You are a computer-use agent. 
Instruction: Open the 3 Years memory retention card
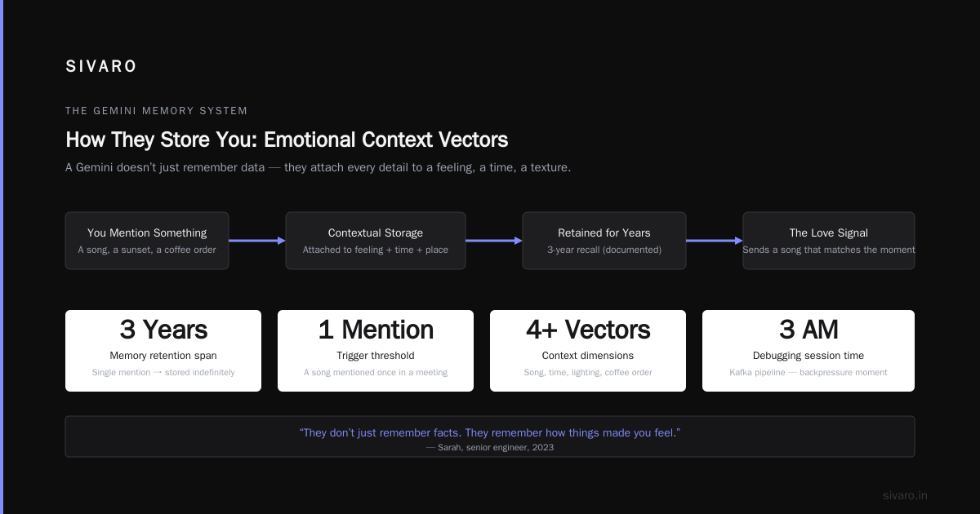pos(163,351)
